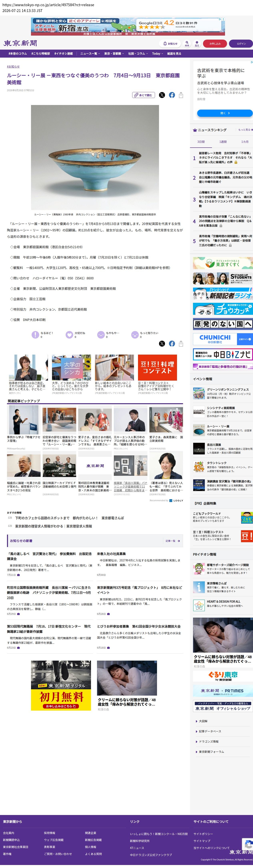Viewport: 253px width, 868px height.
Task: Open the blue bowl artwork image
Action: (95, 157)
